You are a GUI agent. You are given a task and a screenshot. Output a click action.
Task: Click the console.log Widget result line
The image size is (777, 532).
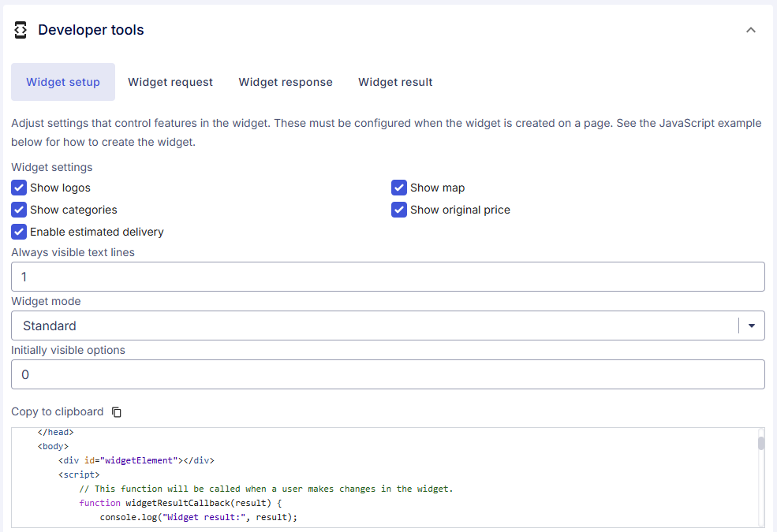199,517
